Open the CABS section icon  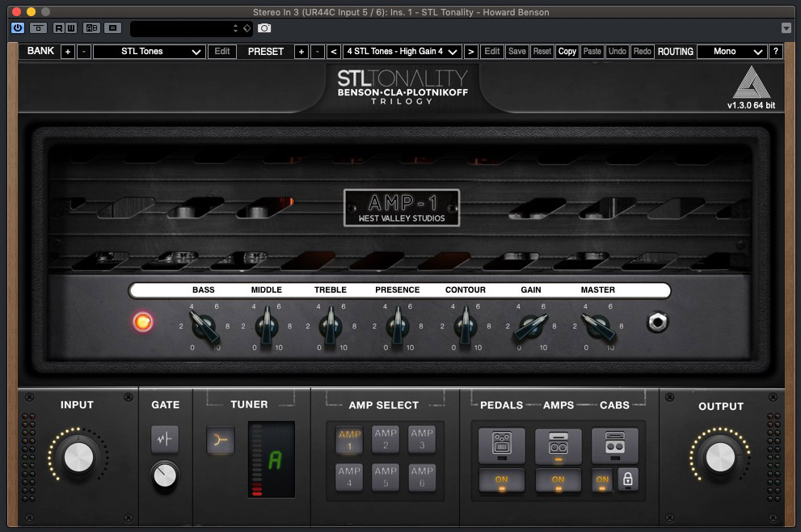[615, 445]
